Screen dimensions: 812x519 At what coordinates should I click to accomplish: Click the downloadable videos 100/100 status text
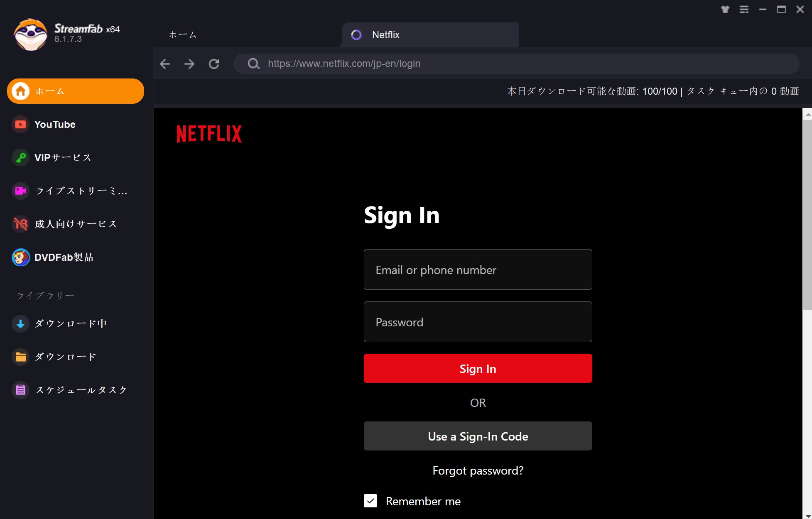[x=592, y=91]
